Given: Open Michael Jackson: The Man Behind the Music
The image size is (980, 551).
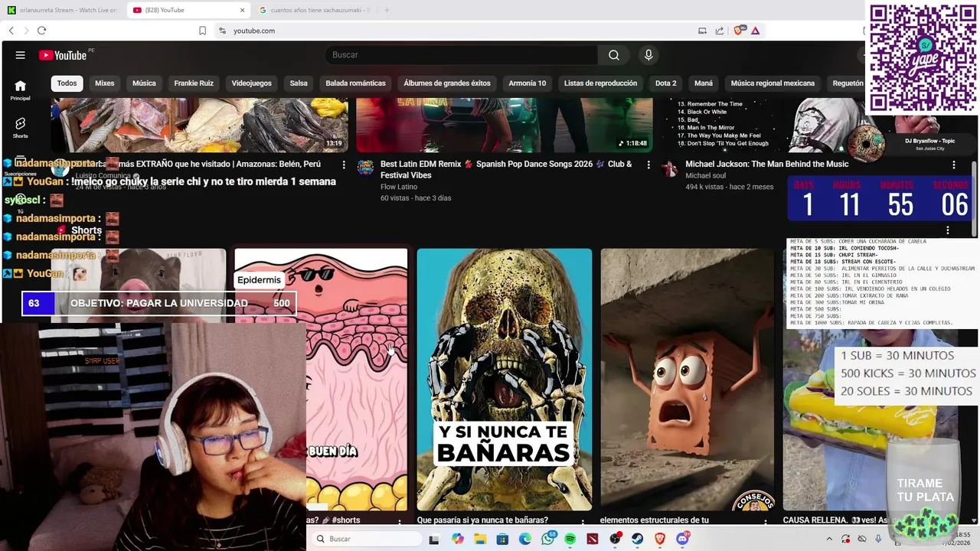Looking at the screenshot, I should pyautogui.click(x=766, y=164).
